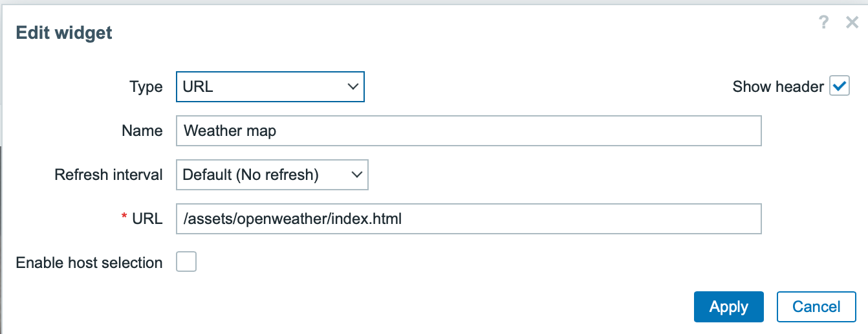Screen dimensions: 868x334
Task: Click the chevron arrow in Refresh interval selector
Action: [x=356, y=175]
